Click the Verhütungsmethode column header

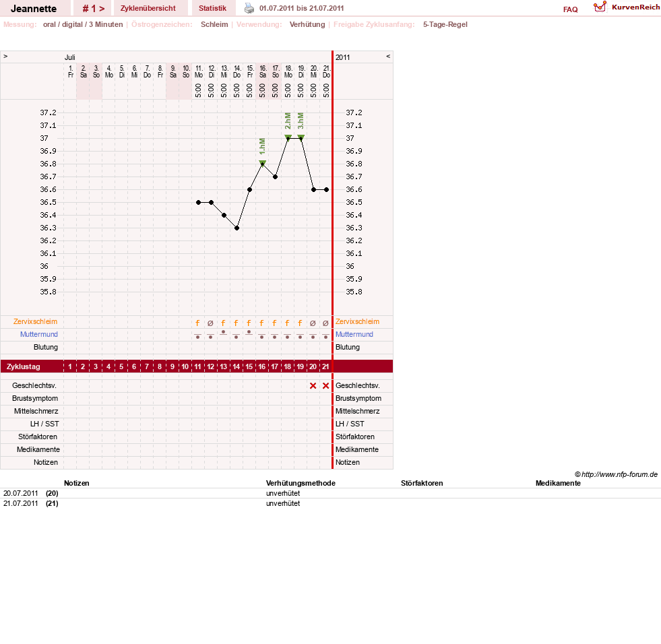301,483
